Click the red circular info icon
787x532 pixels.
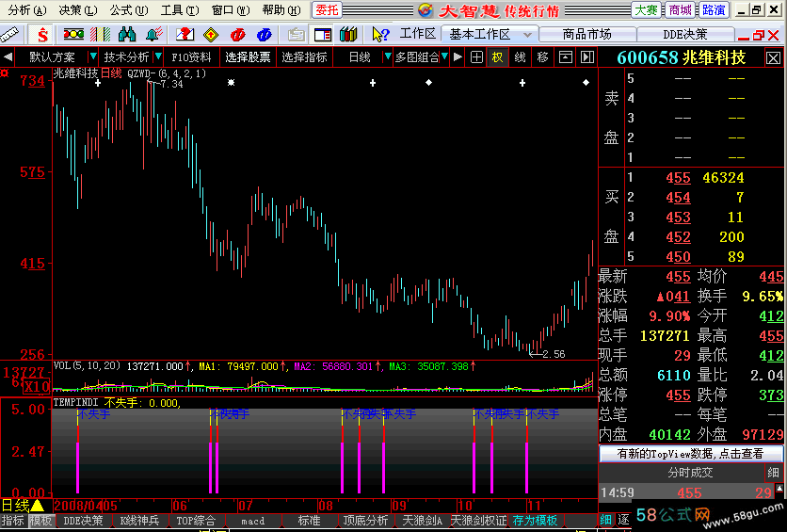tap(237, 35)
